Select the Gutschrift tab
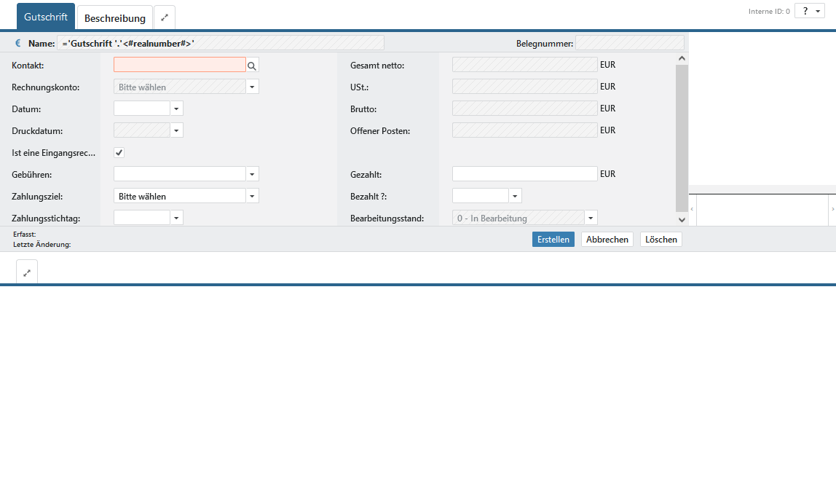 [x=46, y=17]
